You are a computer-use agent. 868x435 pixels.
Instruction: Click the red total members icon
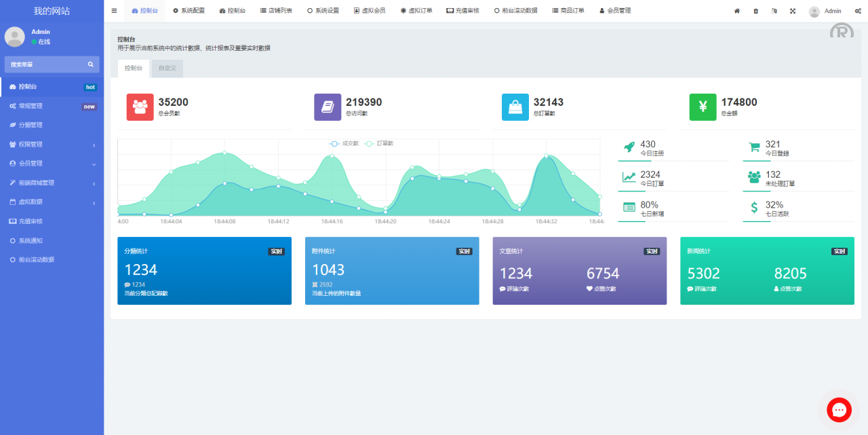click(x=140, y=107)
